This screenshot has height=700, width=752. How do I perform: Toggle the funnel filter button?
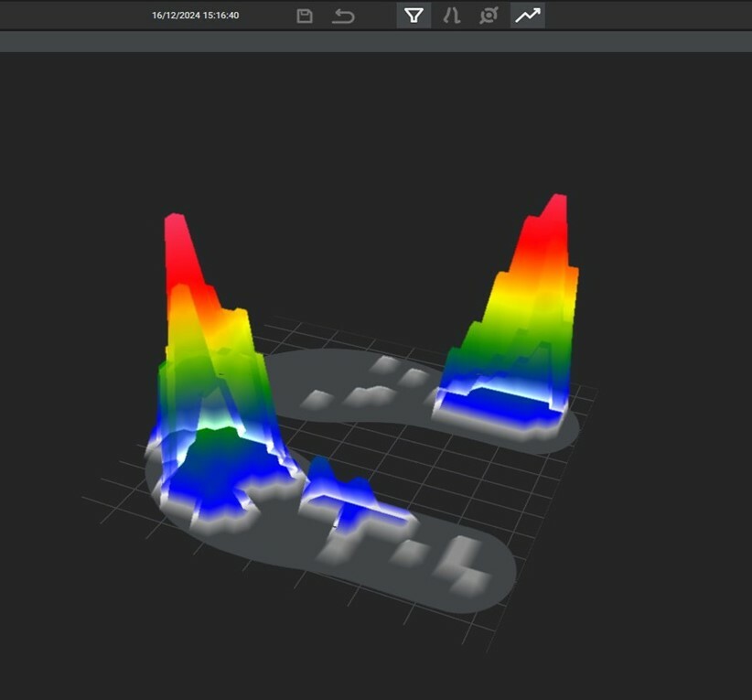(x=414, y=16)
